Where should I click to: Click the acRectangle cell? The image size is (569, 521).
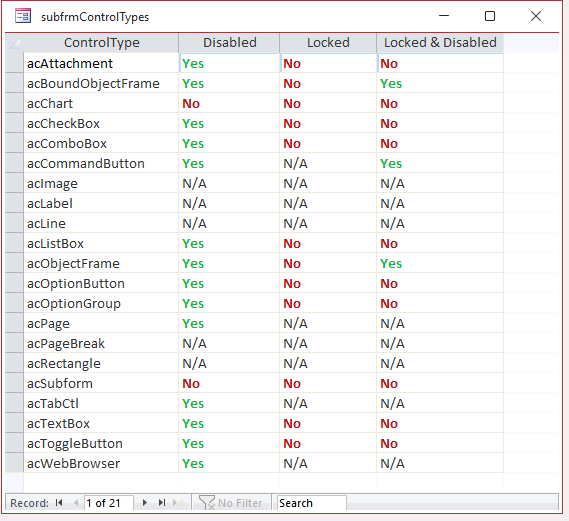(x=101, y=363)
